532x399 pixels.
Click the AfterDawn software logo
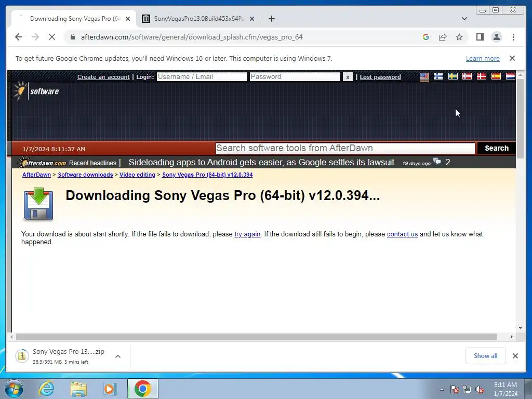[x=36, y=91]
